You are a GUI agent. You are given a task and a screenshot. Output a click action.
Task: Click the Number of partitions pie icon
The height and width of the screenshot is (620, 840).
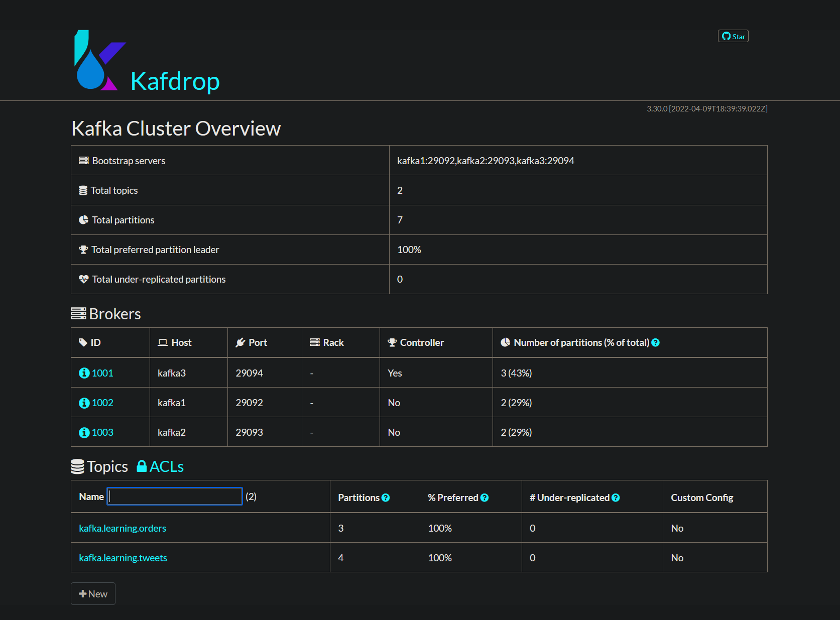506,342
